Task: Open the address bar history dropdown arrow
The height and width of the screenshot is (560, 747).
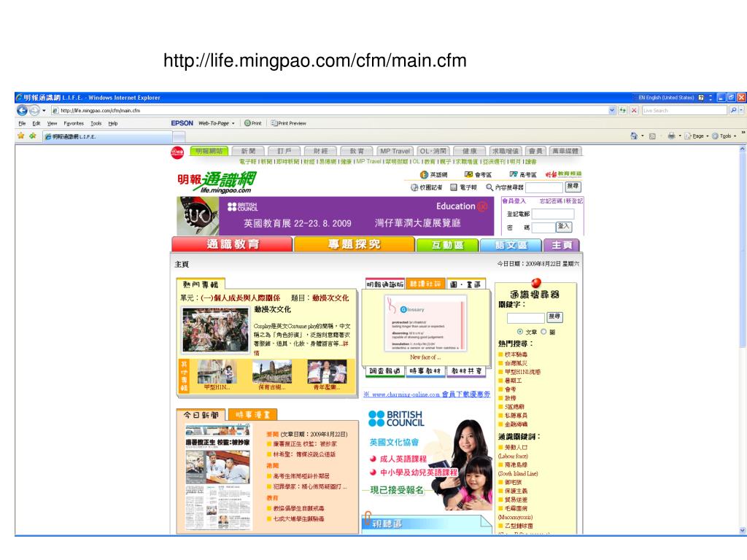Action: 612,111
